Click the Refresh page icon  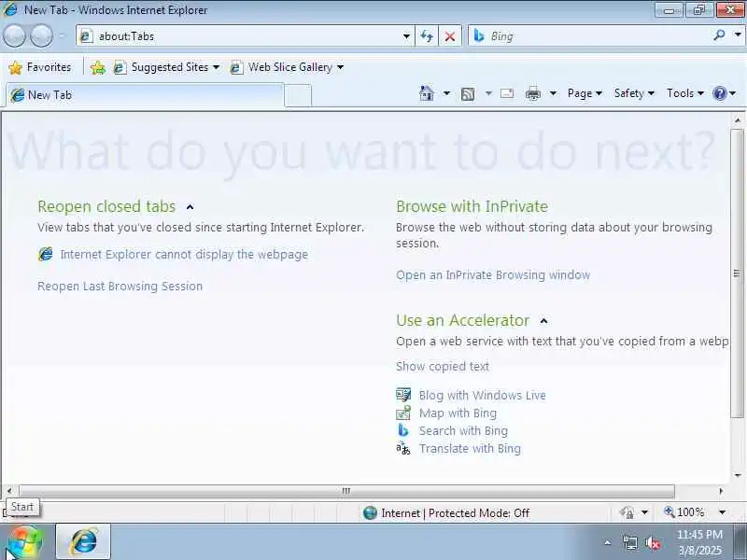(427, 36)
